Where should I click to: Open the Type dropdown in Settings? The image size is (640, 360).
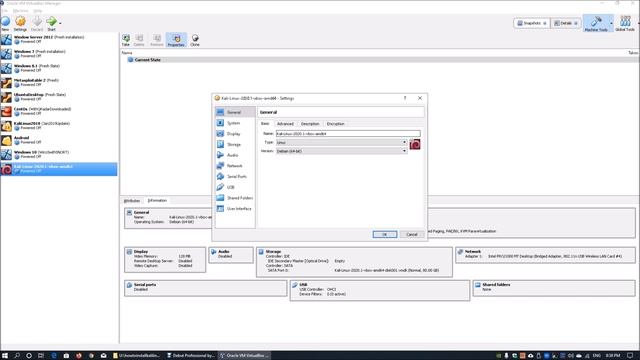click(341, 142)
